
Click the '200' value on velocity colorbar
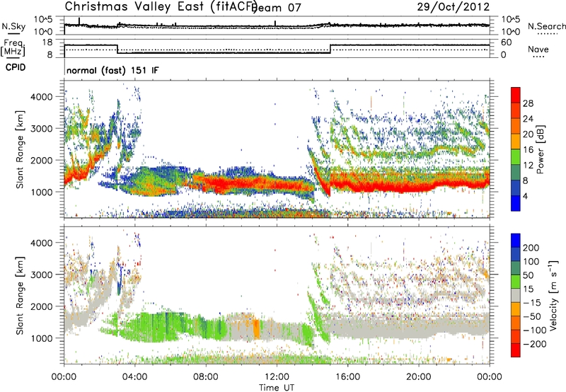[x=531, y=248]
